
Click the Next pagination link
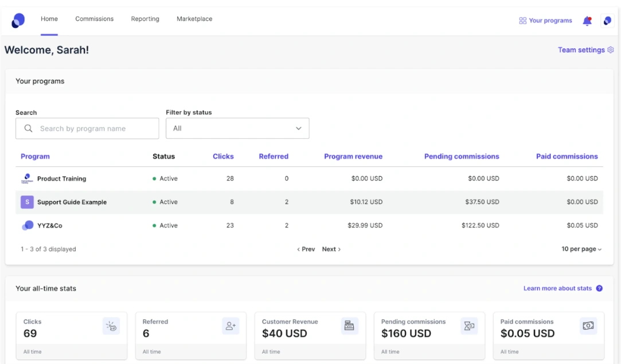[331, 249]
